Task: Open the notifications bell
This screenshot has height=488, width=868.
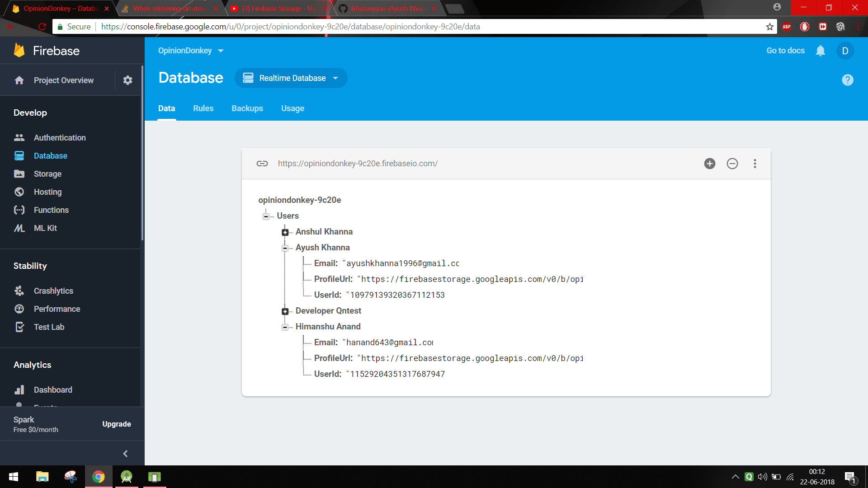Action: point(821,51)
